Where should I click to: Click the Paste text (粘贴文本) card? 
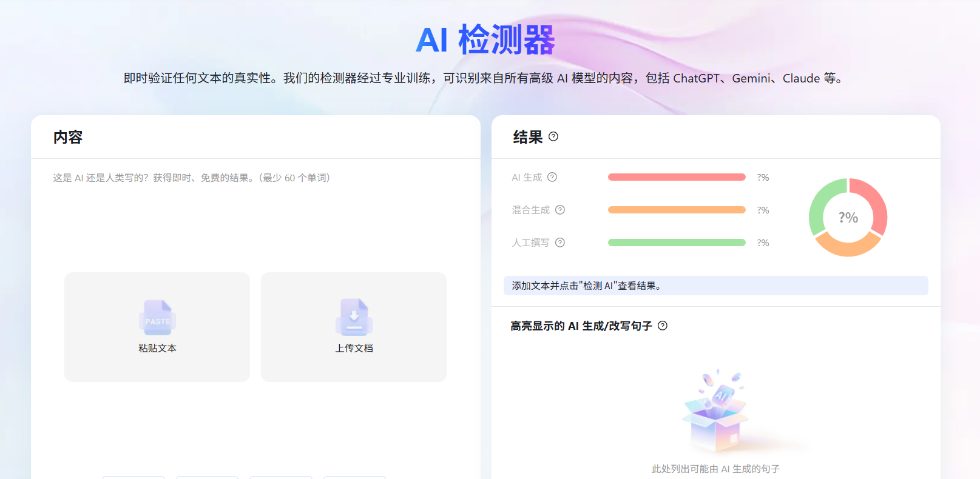[x=157, y=327]
